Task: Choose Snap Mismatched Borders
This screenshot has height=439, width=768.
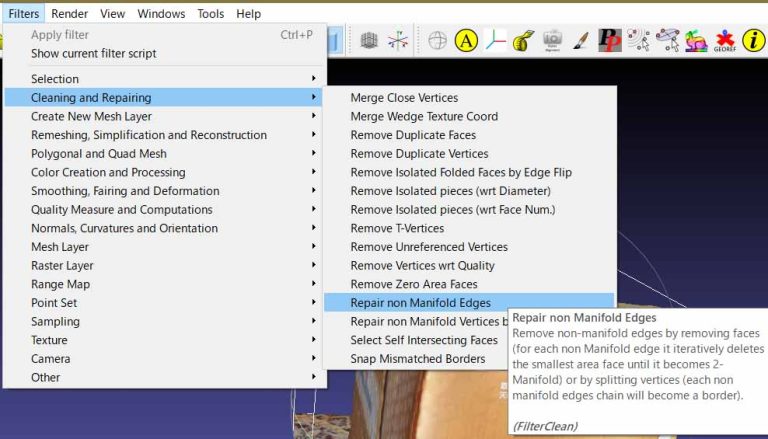Action: coord(417,359)
